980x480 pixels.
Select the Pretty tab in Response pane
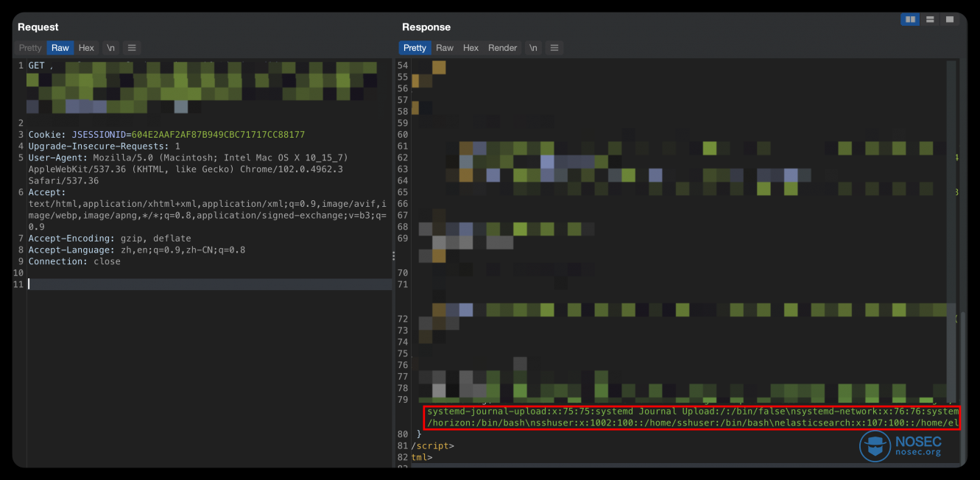[415, 48]
